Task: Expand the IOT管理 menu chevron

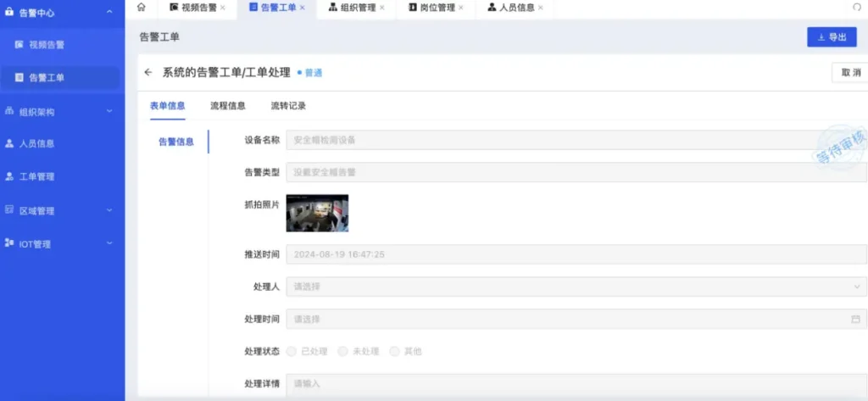Action: [109, 243]
